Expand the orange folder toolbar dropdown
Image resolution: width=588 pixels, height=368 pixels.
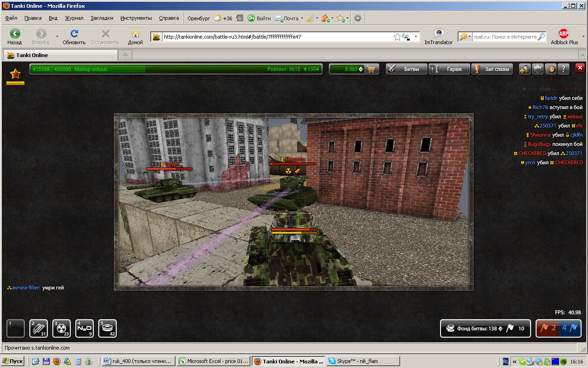pyautogui.click(x=333, y=18)
